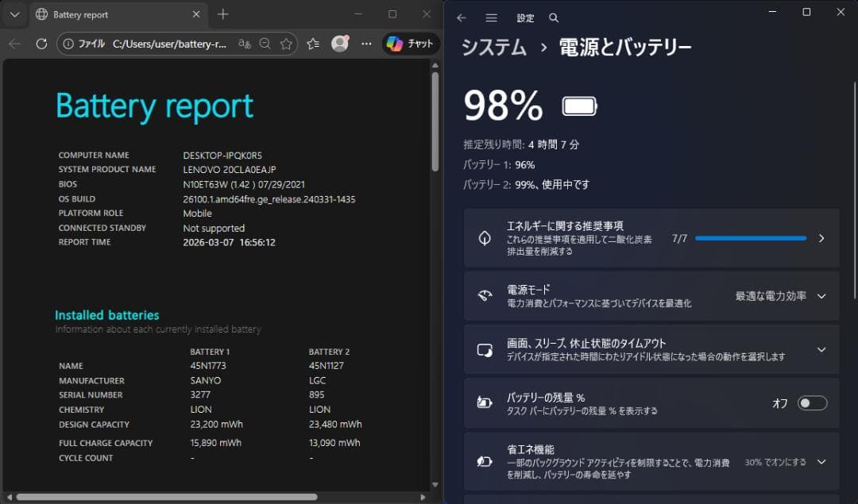Click the scroll down arrow in browser
This screenshot has height=504, width=858.
pos(435,484)
